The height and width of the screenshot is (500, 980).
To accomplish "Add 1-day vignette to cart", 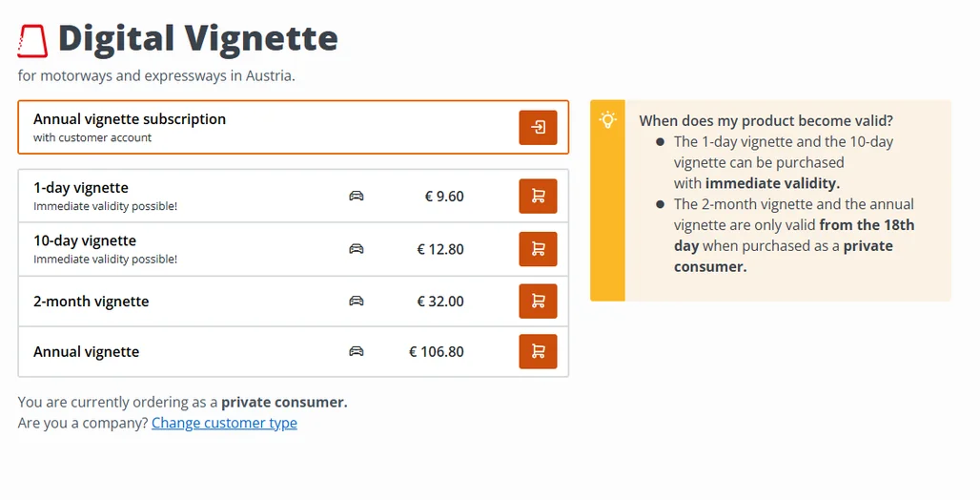I will pos(538,196).
